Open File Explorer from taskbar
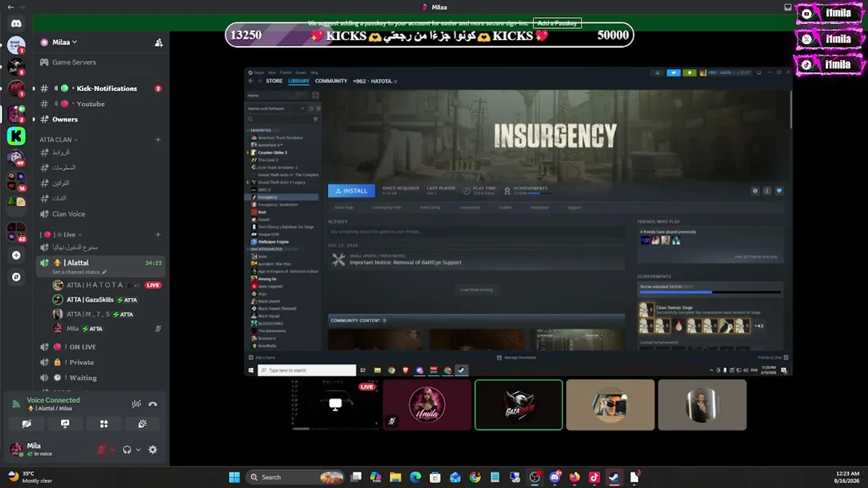 (x=395, y=477)
